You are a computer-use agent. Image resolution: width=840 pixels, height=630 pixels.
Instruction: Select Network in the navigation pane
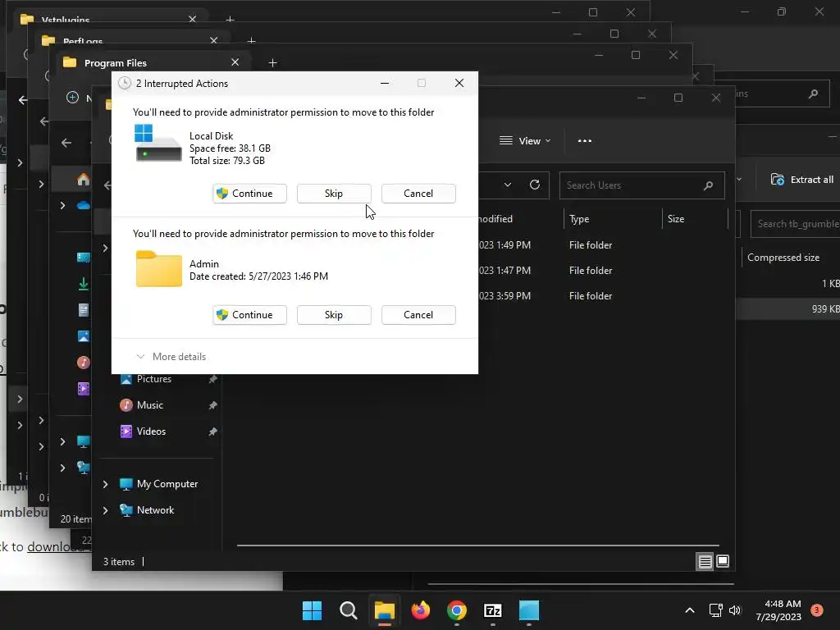point(155,510)
